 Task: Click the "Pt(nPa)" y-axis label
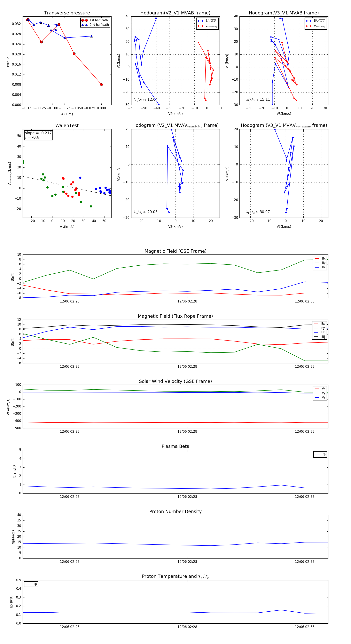tap(8, 61)
